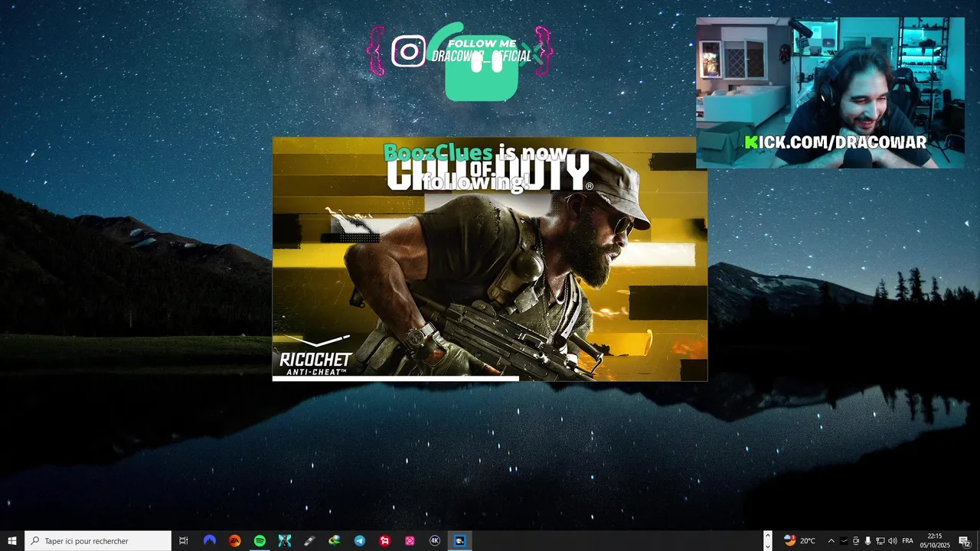Open the weather widget showing 20°C
This screenshot has width=980, height=551.
click(x=800, y=540)
